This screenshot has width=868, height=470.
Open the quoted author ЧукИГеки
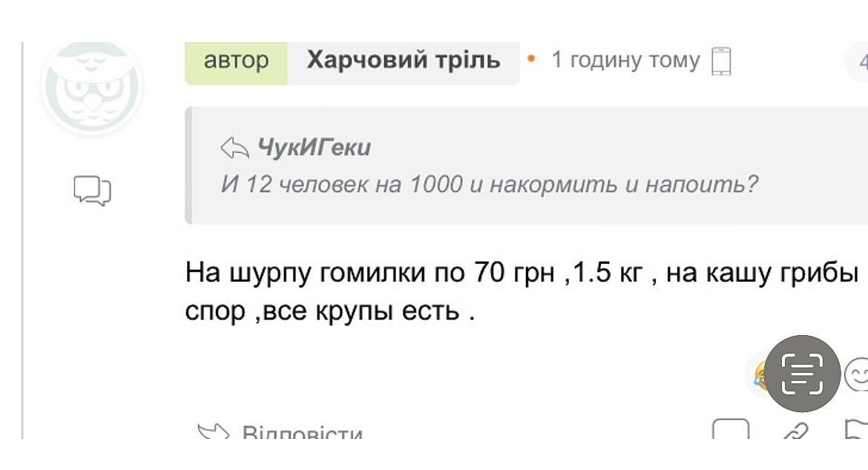click(314, 148)
